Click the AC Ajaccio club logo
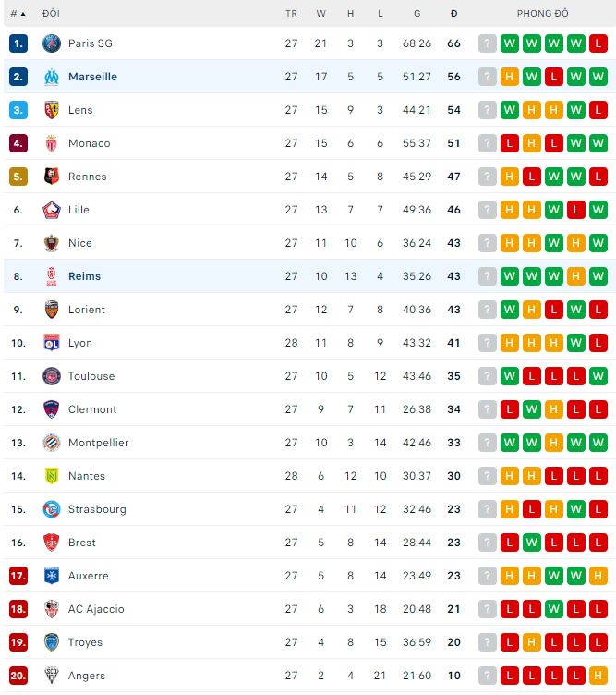Viewport: 616px width, 695px height. (x=52, y=609)
